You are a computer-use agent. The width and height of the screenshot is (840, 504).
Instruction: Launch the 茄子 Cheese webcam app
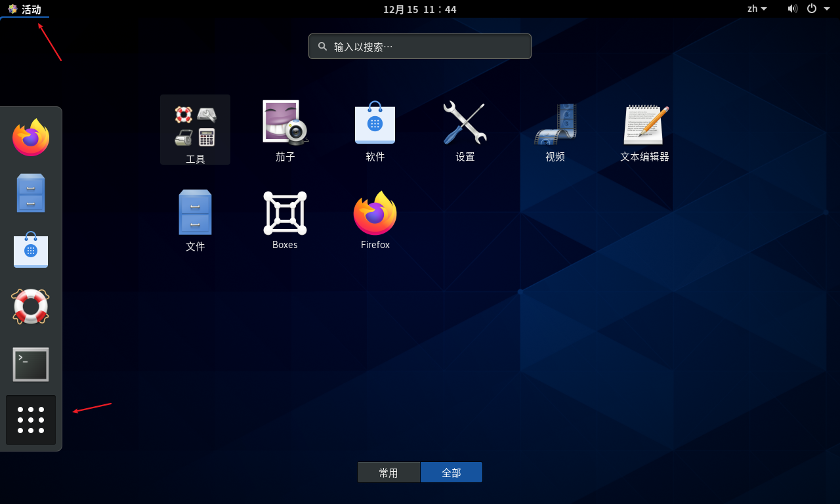285,130
